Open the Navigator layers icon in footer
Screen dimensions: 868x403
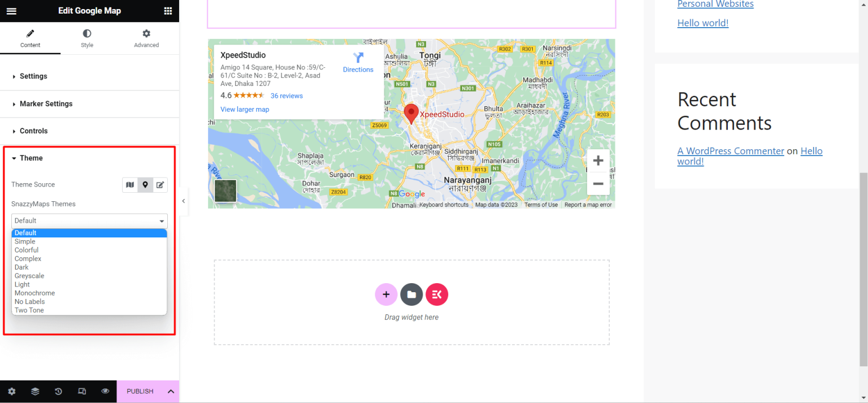point(35,391)
